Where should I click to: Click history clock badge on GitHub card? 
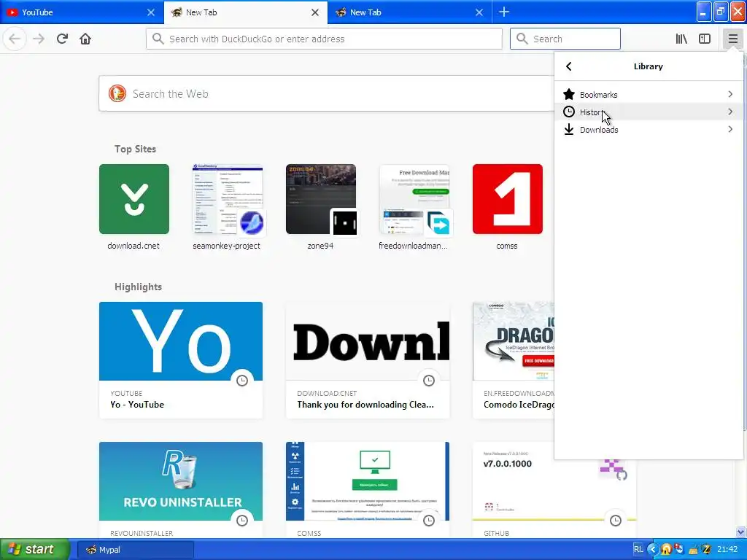[616, 521]
